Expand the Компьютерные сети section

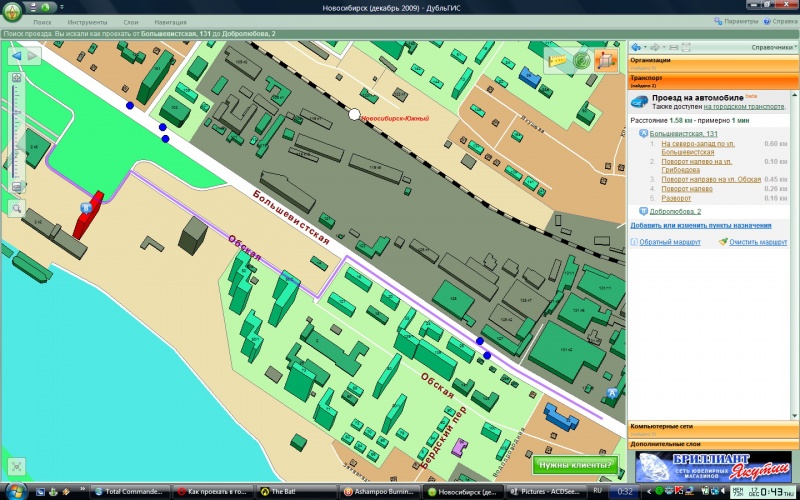pyautogui.click(x=713, y=427)
